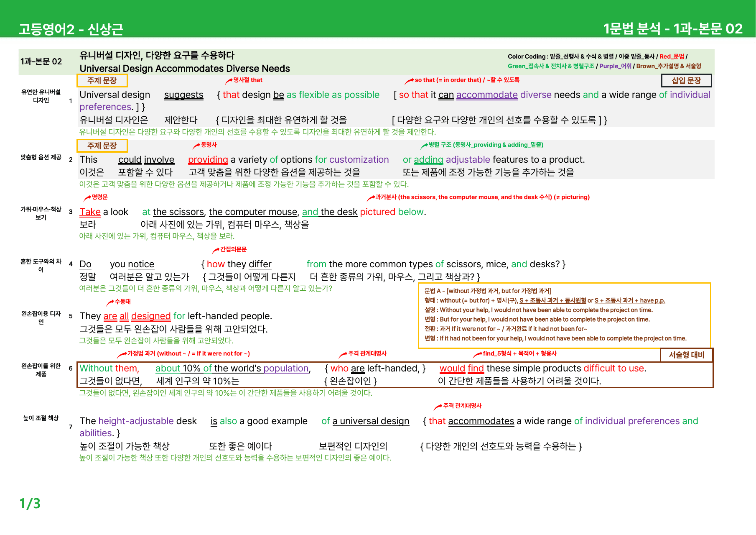The height and width of the screenshot is (535, 756).
Task: Click the 'Color Coding' legend text
Action: (604, 61)
